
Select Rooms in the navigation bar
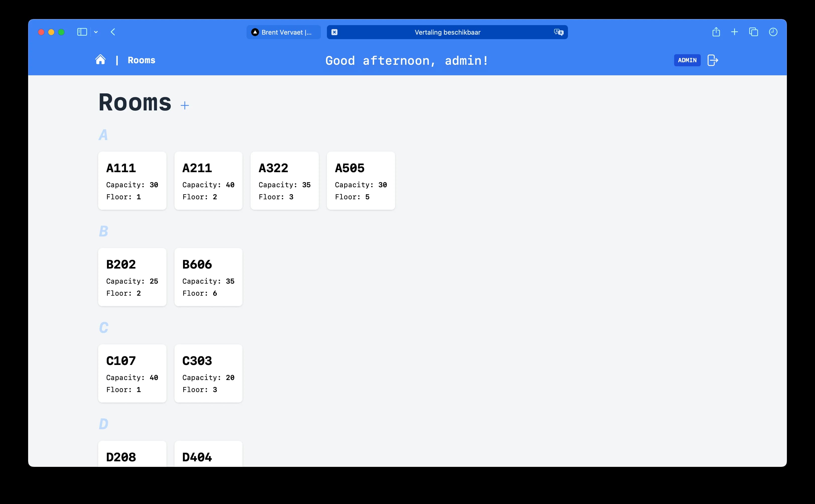[141, 60]
